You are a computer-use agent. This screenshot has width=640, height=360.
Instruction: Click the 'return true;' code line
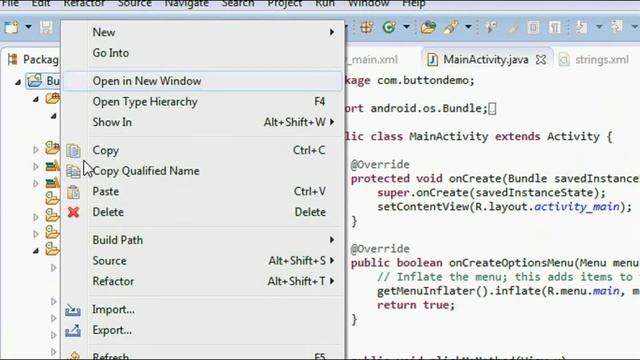pos(416,305)
